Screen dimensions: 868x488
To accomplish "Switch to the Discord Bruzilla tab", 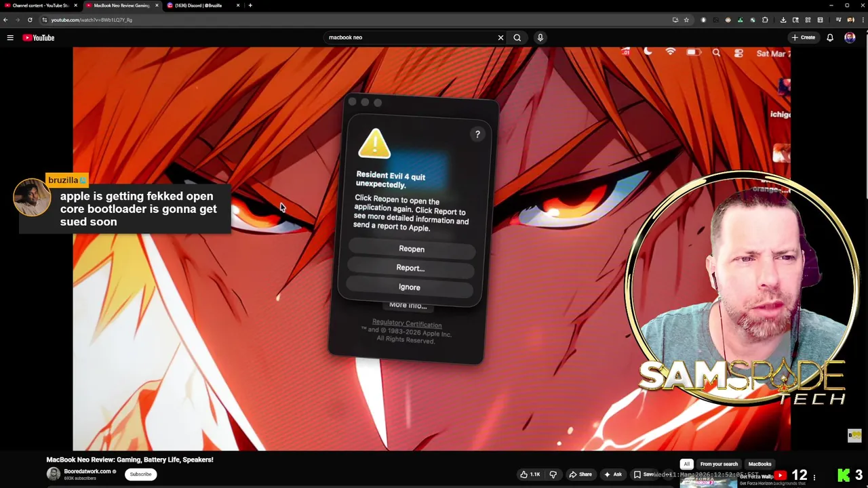I will (202, 5).
